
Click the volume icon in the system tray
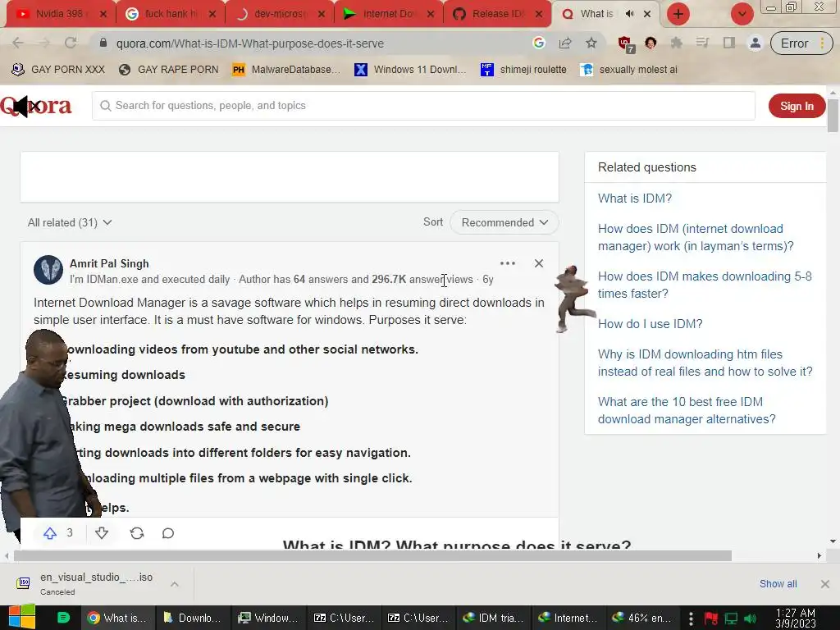751,619
